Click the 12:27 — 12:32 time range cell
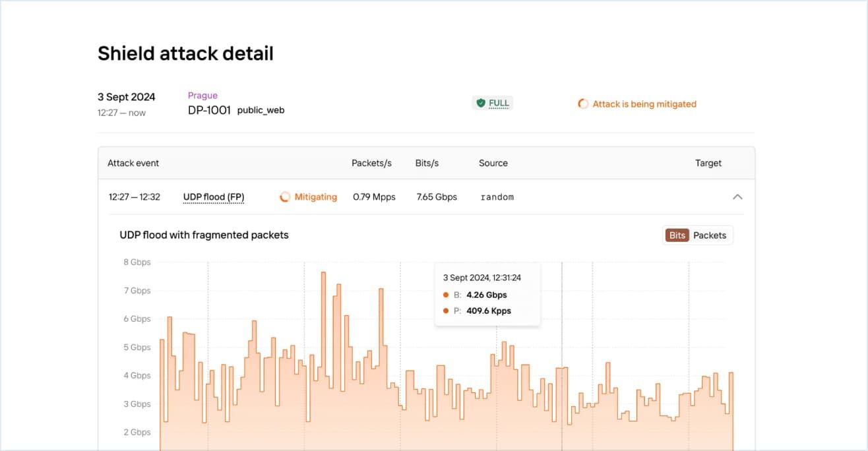Image resolution: width=868 pixels, height=451 pixels. coord(135,196)
